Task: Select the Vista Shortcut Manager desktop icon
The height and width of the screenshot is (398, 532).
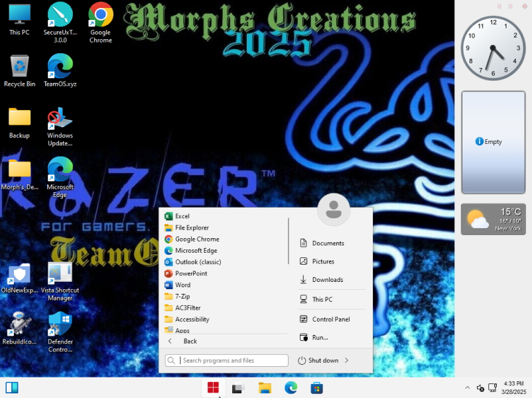Action: pos(60,282)
